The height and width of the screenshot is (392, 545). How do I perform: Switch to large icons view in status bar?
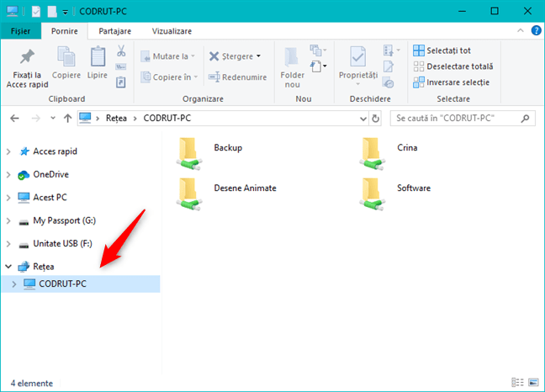pyautogui.click(x=531, y=384)
